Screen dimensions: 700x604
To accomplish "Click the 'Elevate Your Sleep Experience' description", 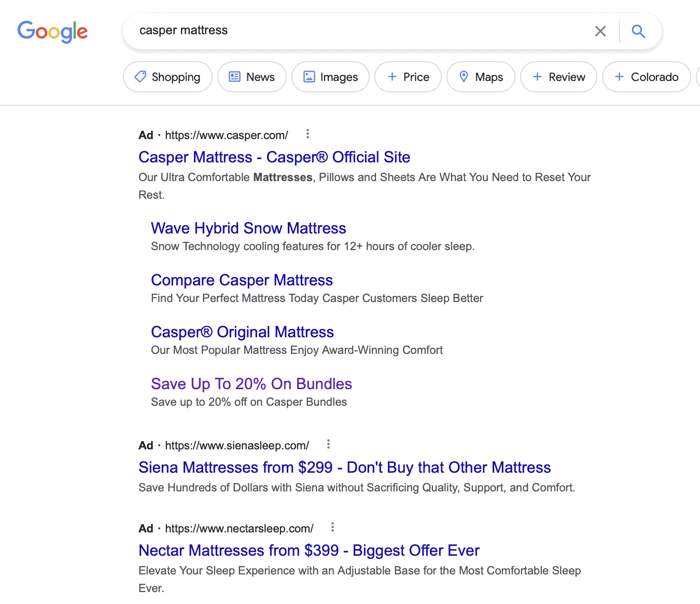I will click(360, 579).
